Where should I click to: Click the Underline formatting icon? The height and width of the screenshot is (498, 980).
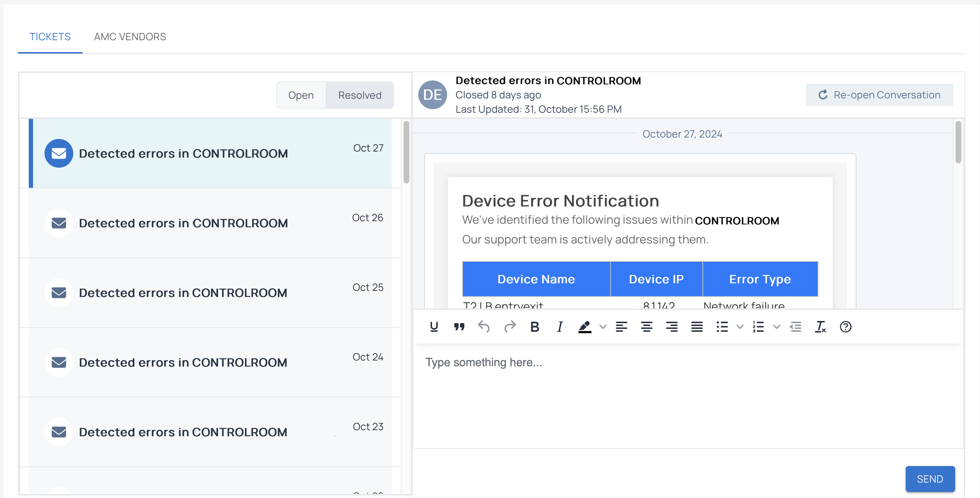[x=434, y=327]
